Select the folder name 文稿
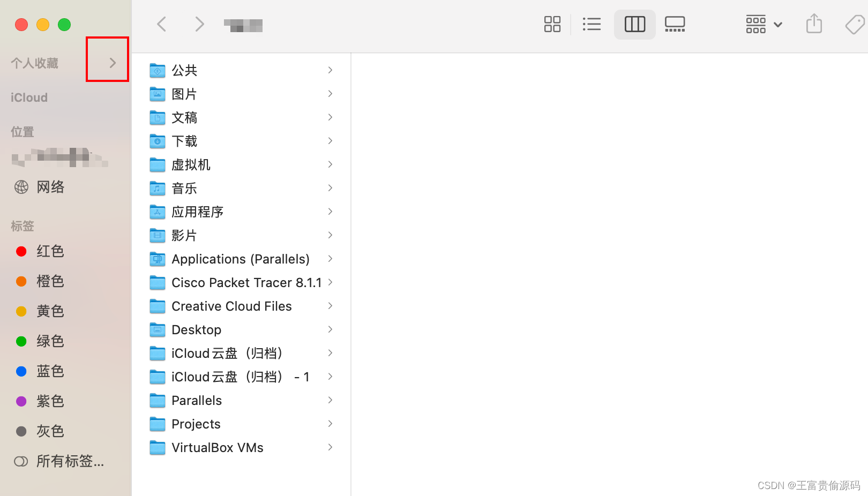This screenshot has height=496, width=868. pos(184,117)
